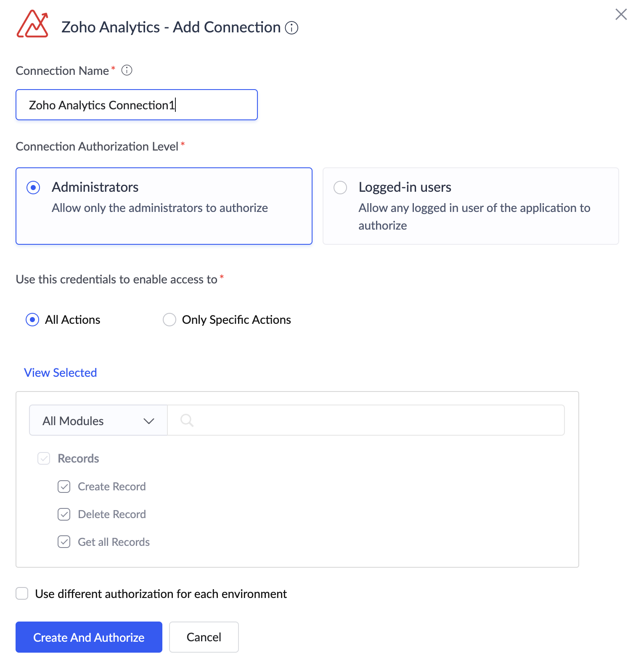Select the Administrators authorization level
This screenshot has width=641, height=672.
[x=33, y=188]
